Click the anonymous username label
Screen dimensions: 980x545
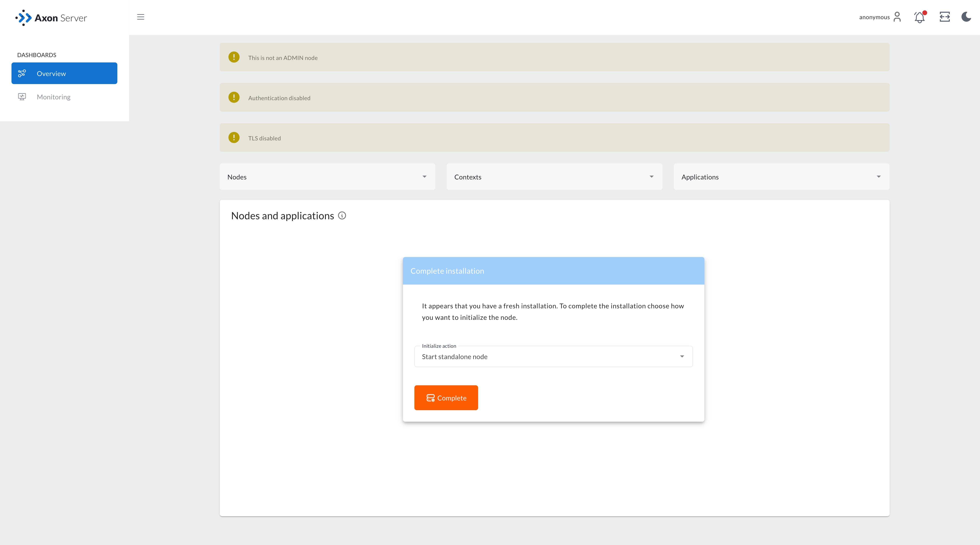(874, 17)
